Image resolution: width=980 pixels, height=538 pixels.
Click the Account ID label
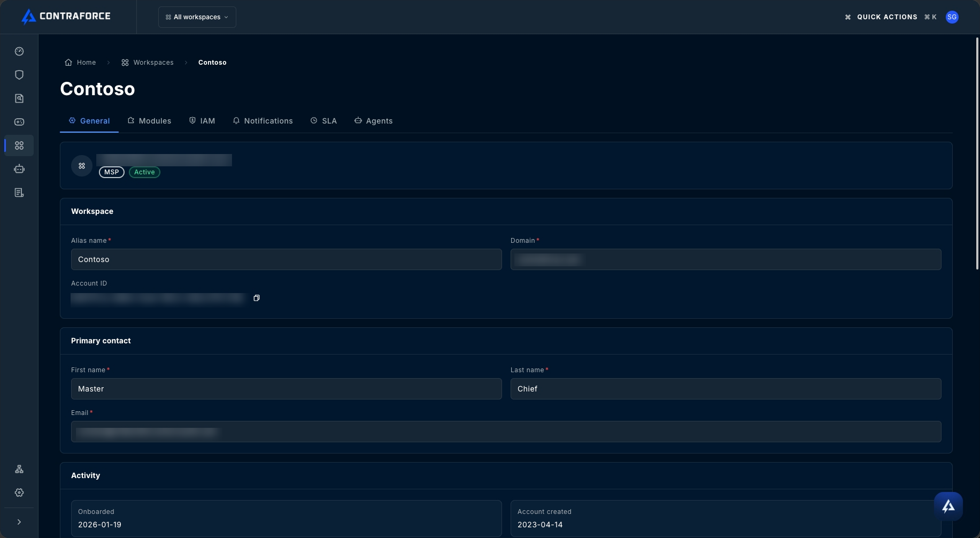[x=89, y=283]
